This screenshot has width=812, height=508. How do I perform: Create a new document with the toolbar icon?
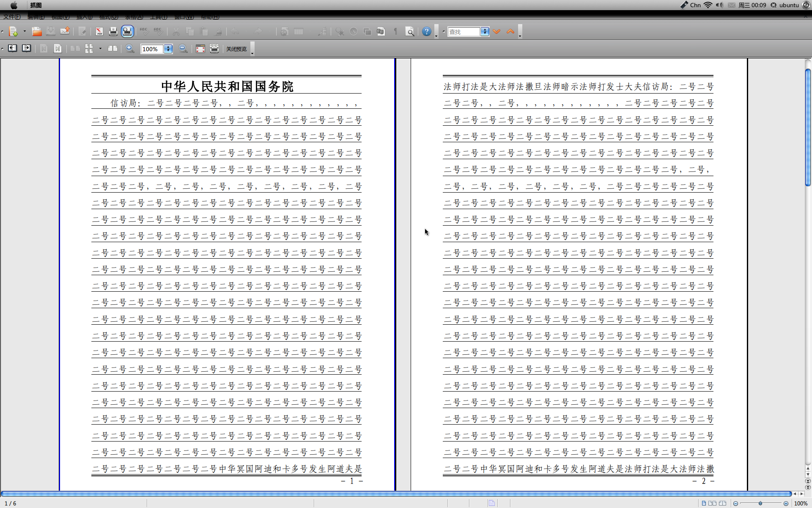click(x=13, y=32)
